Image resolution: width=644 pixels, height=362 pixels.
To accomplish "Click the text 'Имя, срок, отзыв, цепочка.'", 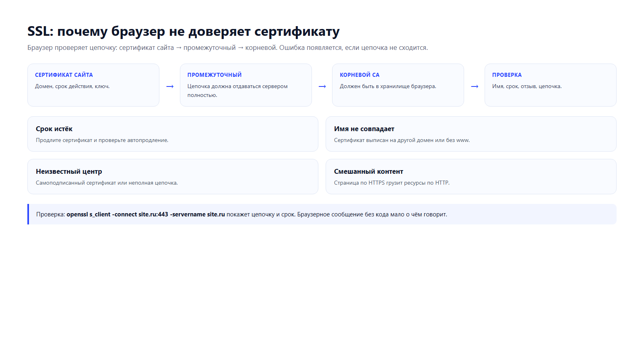I will pos(527,86).
